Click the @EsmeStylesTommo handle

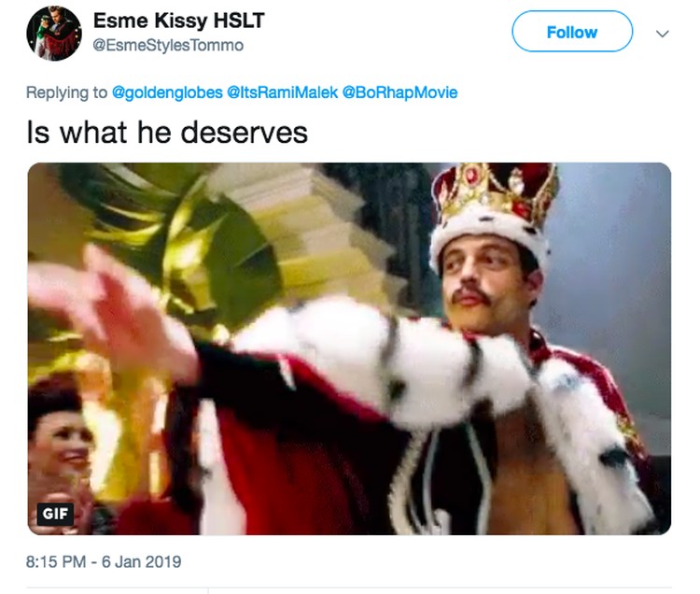pos(168,45)
